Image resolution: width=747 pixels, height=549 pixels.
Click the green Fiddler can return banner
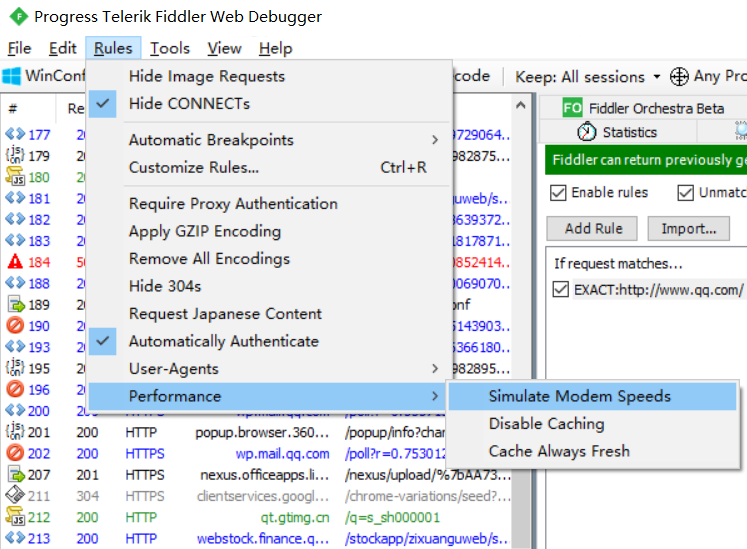[646, 160]
